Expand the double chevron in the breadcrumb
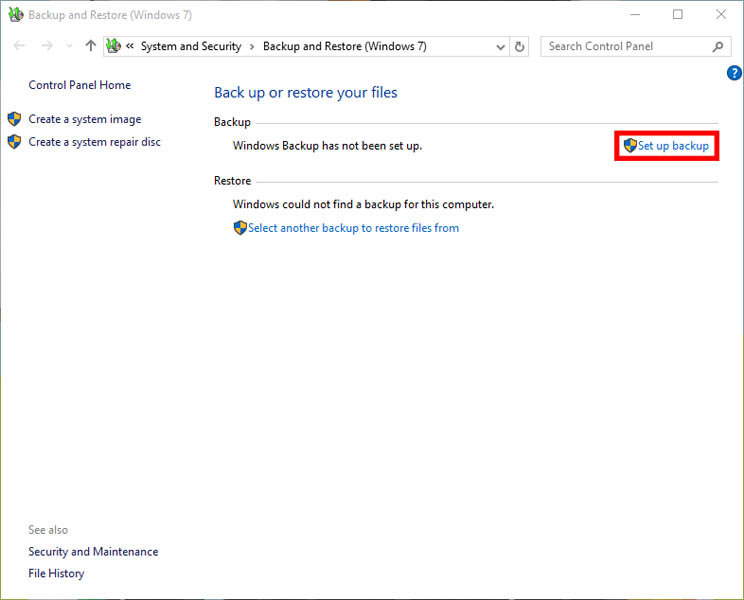This screenshot has width=744, height=600. [x=130, y=46]
